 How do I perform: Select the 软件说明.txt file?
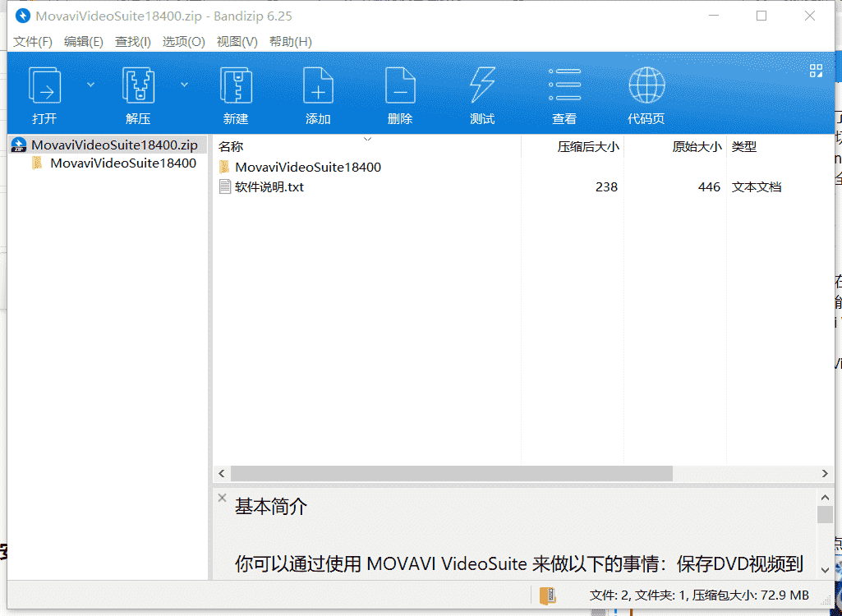[x=269, y=187]
